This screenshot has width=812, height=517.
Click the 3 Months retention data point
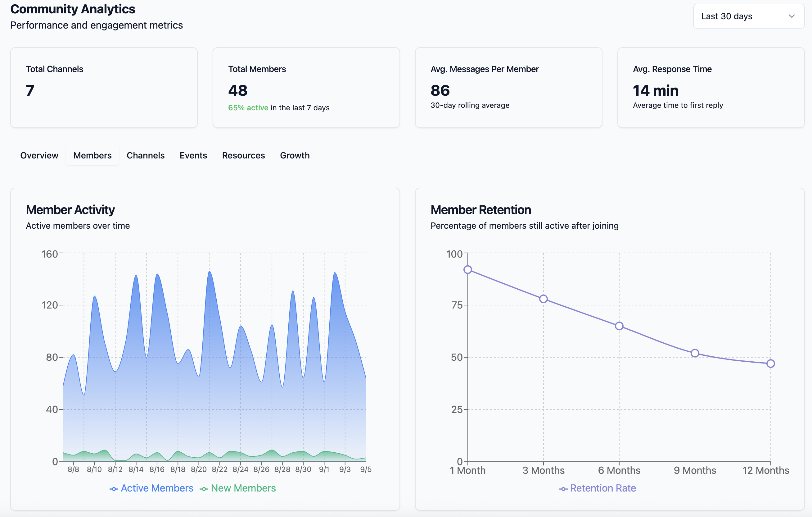pyautogui.click(x=543, y=299)
